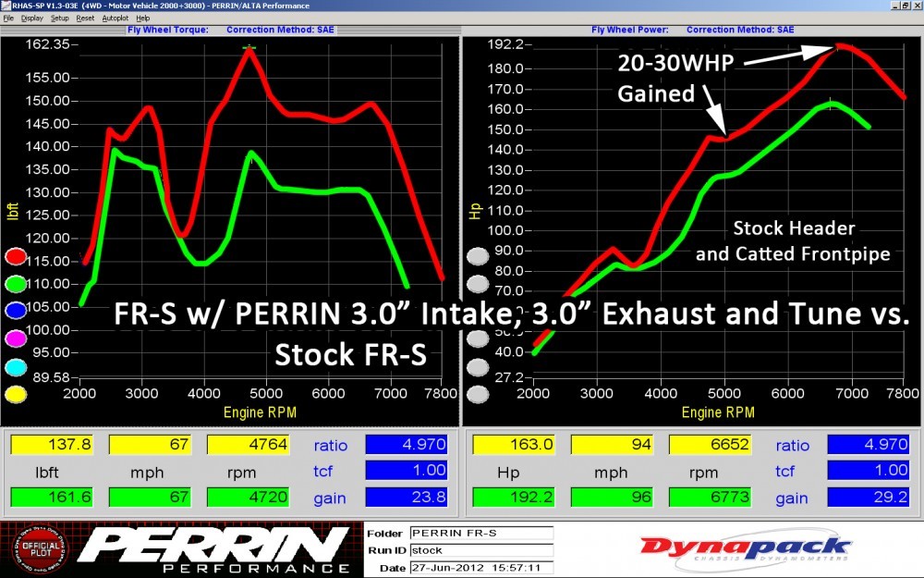This screenshot has height=578, width=924.
Task: Click the yellow 6652 rpm value
Action: pos(710,444)
